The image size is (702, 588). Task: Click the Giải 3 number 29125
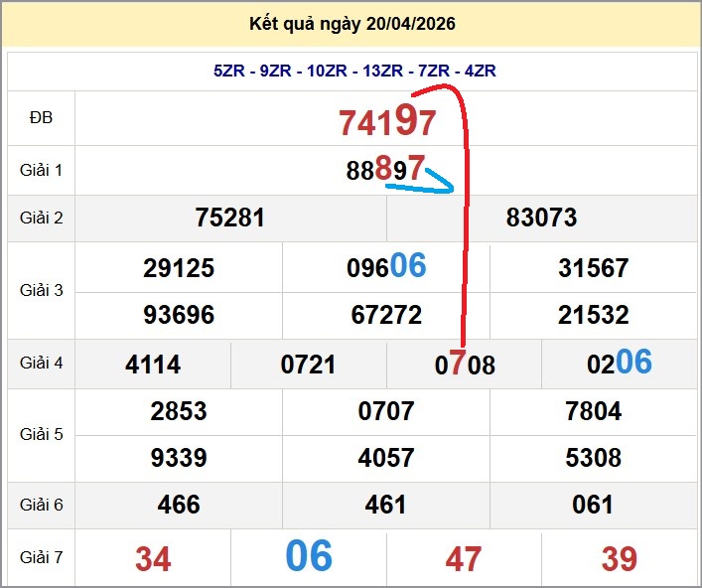(179, 268)
